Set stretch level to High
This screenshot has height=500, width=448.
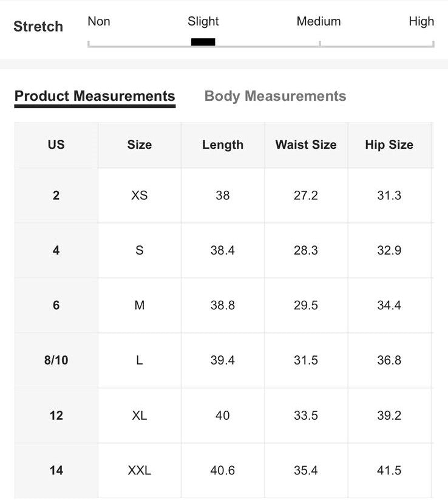(421, 21)
